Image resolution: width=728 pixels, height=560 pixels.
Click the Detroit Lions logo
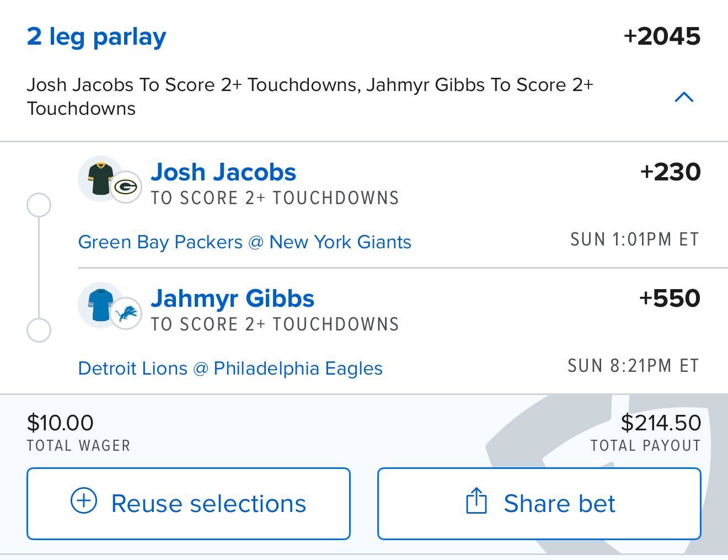tap(126, 314)
